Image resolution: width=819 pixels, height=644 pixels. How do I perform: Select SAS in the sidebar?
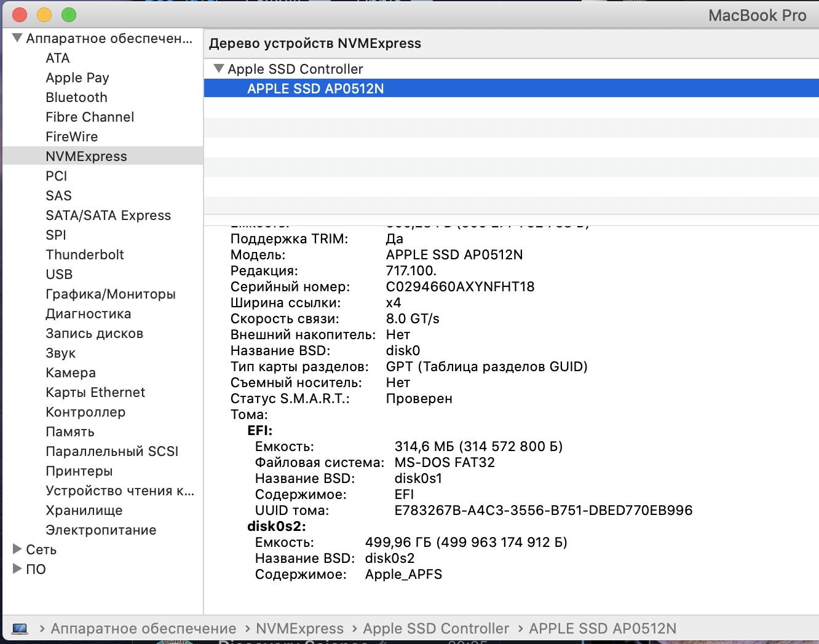58,195
